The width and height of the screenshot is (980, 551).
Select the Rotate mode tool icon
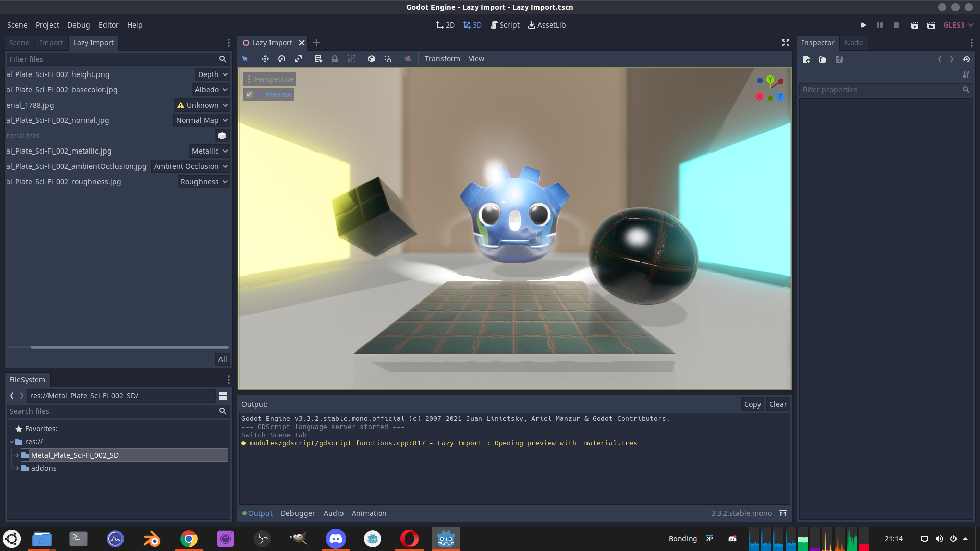point(282,59)
